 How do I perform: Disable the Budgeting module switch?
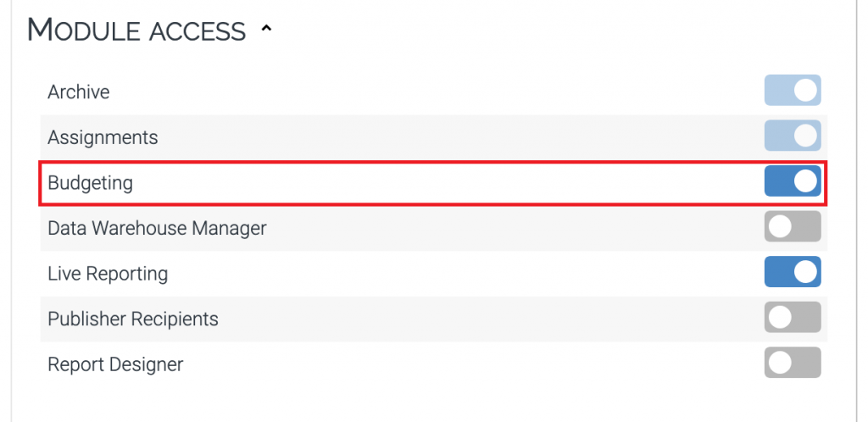793,181
